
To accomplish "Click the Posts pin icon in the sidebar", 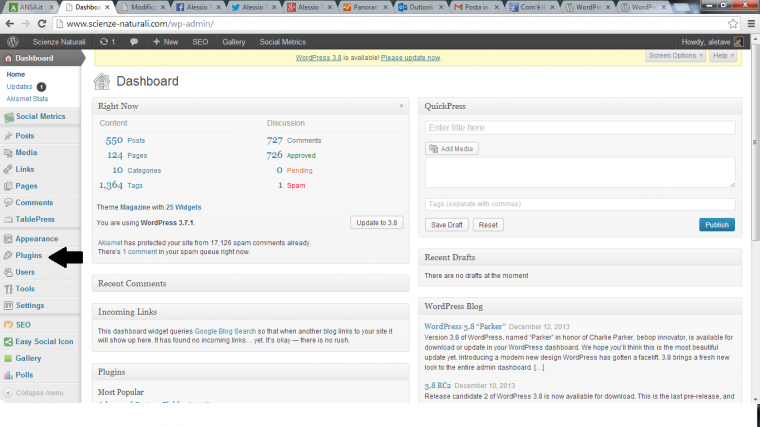I will (8, 136).
